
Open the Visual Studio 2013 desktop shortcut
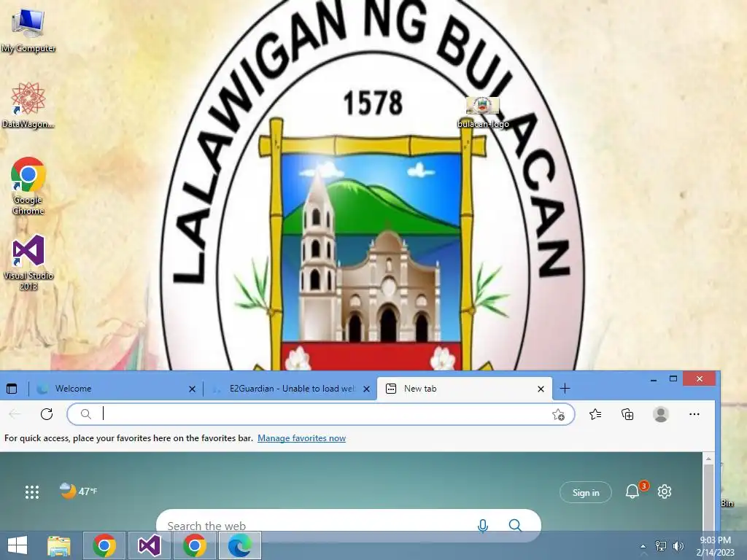(28, 262)
